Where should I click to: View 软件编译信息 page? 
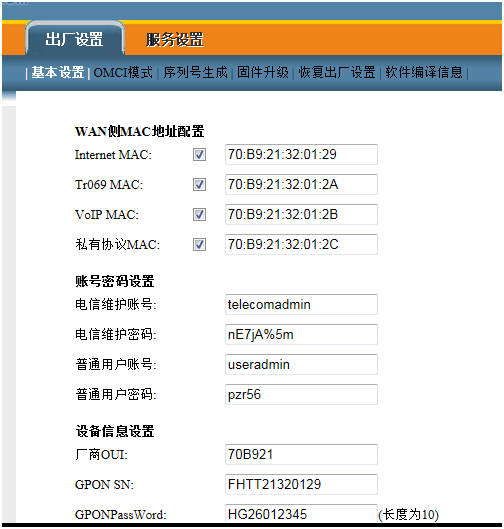pos(424,72)
